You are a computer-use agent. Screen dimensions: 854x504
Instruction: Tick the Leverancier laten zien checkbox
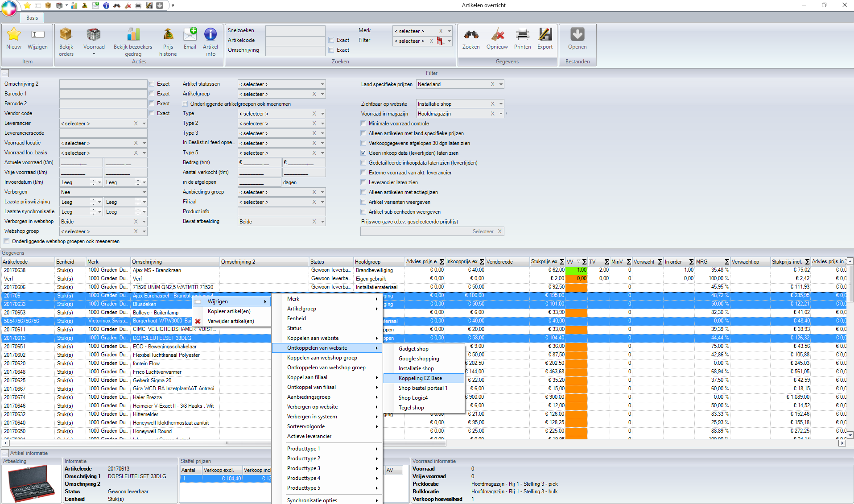(363, 182)
